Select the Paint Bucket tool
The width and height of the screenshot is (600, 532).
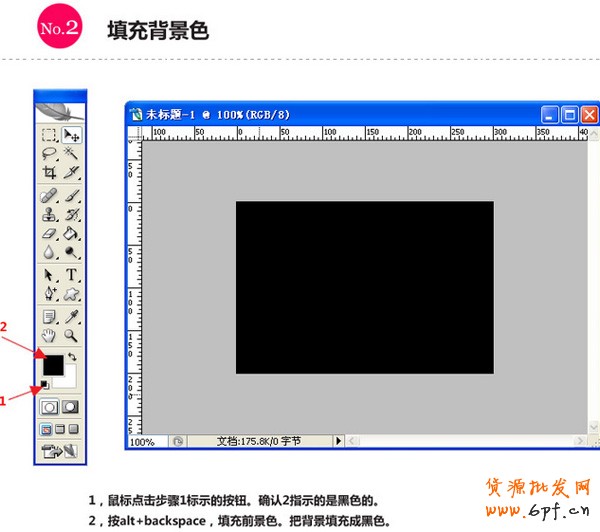click(71, 233)
